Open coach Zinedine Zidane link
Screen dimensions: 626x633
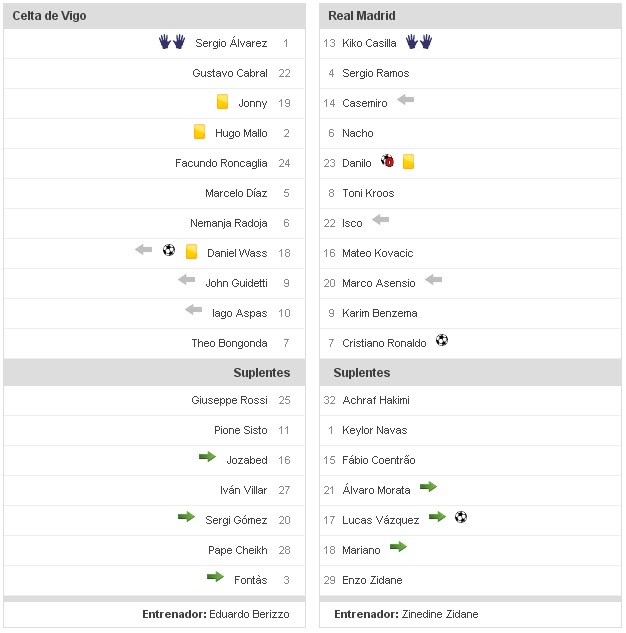pos(440,614)
